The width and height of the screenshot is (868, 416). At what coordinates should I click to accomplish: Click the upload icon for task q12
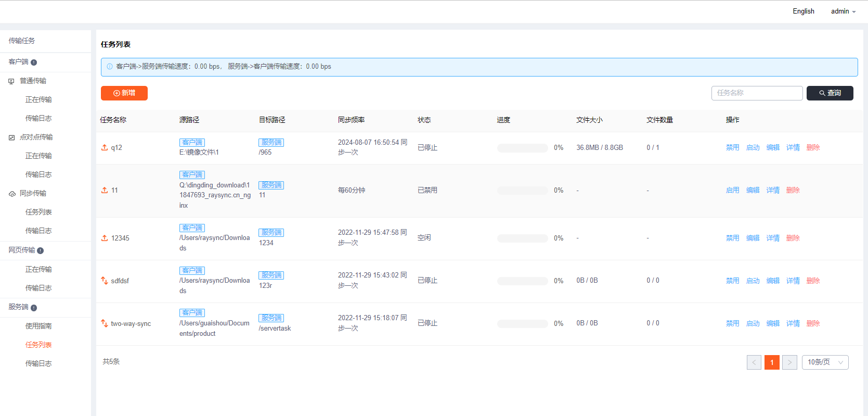coord(105,148)
